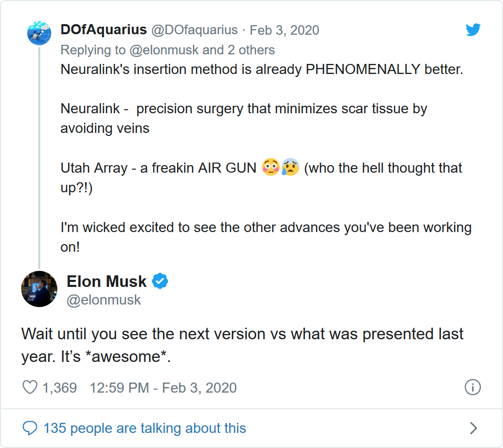View "135 people are talking about this"
The width and height of the screenshot is (503, 448).
coord(145,428)
